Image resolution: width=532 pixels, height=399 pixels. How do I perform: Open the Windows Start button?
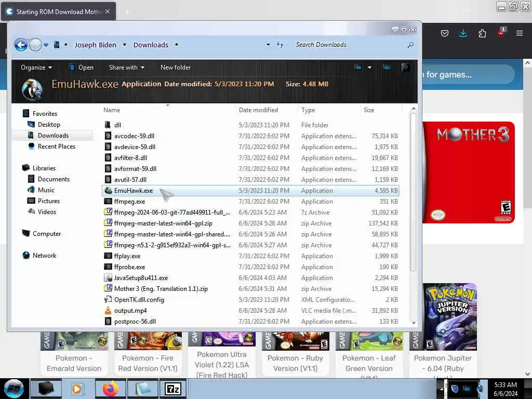tap(14, 389)
